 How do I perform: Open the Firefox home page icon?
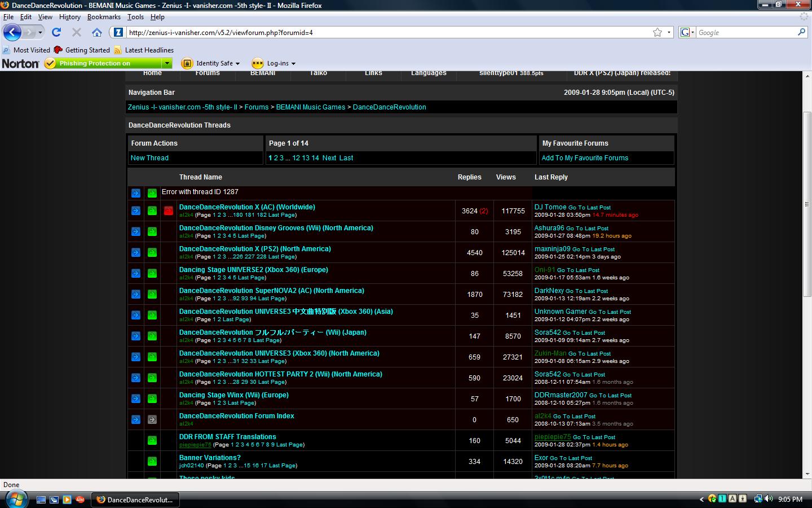coord(97,32)
